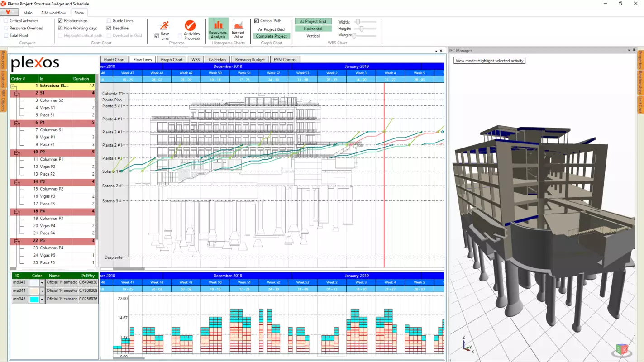This screenshot has width=644, height=362.
Task: Open the Earned Value chart
Action: pos(238,29)
